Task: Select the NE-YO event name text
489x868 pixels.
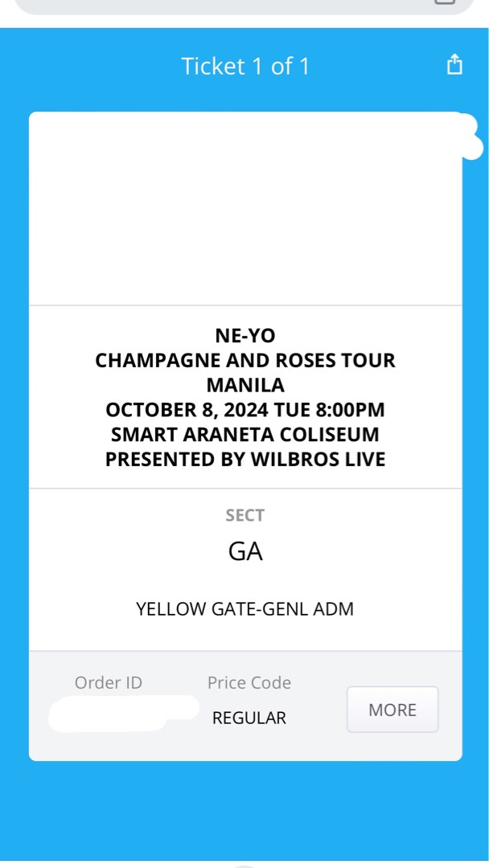Action: coord(245,335)
